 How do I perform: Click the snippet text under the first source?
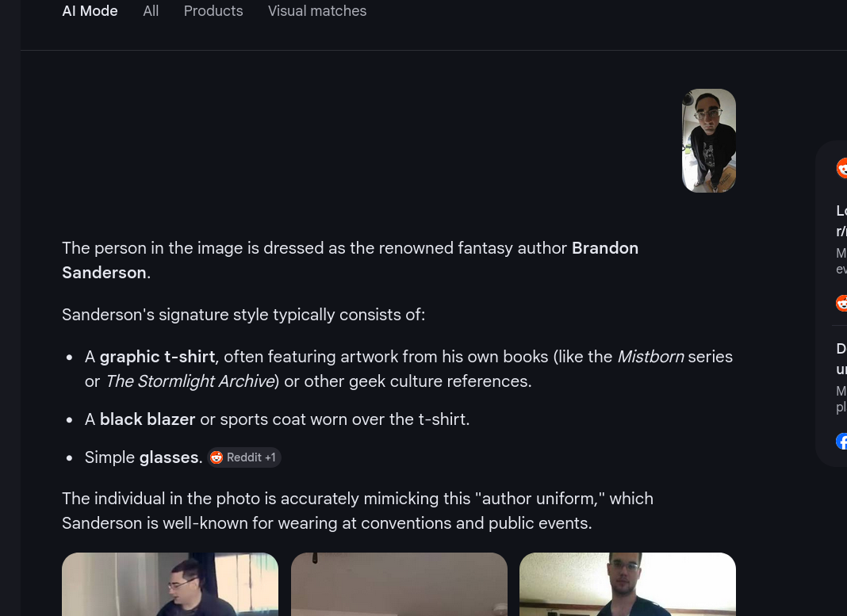(841, 261)
